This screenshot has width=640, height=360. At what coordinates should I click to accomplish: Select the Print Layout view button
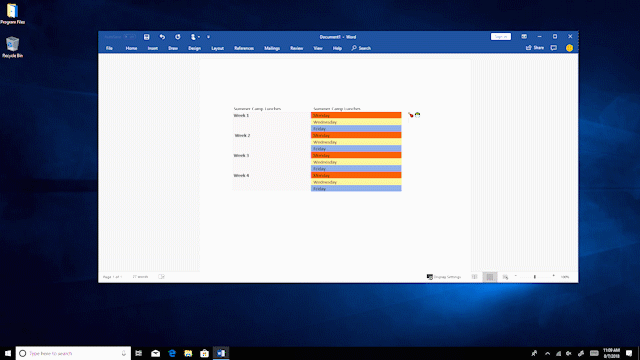(x=490, y=277)
